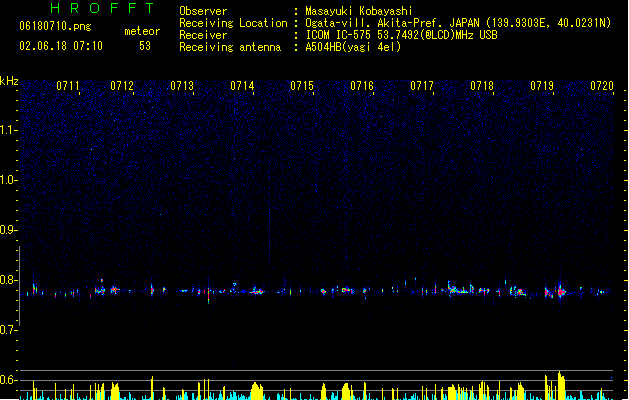Click the Observer label
Screen dimensions: 629x400
203,11
